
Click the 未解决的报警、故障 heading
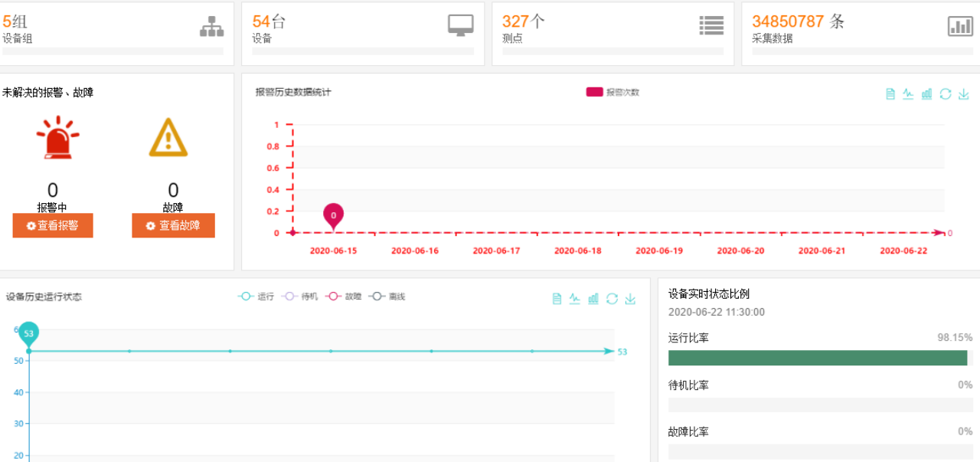point(47,93)
